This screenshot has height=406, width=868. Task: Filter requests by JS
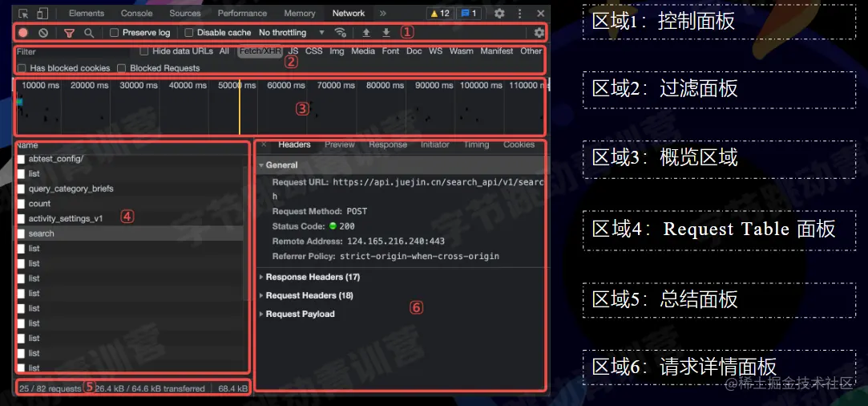click(x=293, y=51)
